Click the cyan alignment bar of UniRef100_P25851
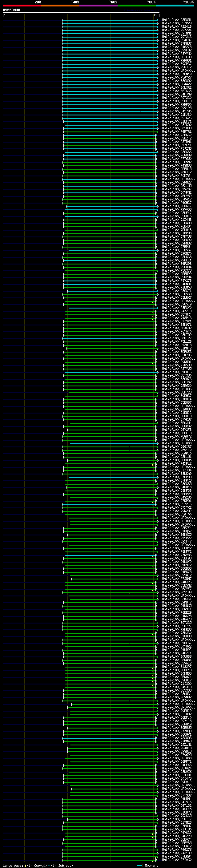The height and width of the screenshot is (868, 197). tap(110, 20)
